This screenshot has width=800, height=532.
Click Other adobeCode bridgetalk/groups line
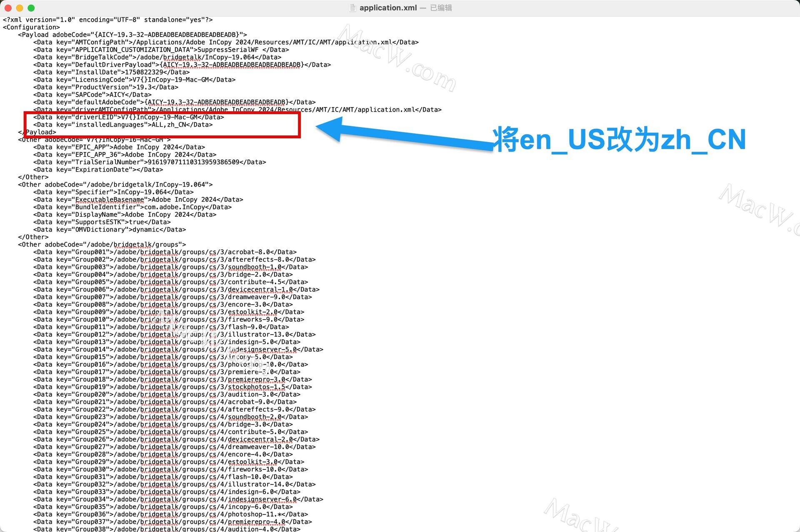(x=102, y=245)
